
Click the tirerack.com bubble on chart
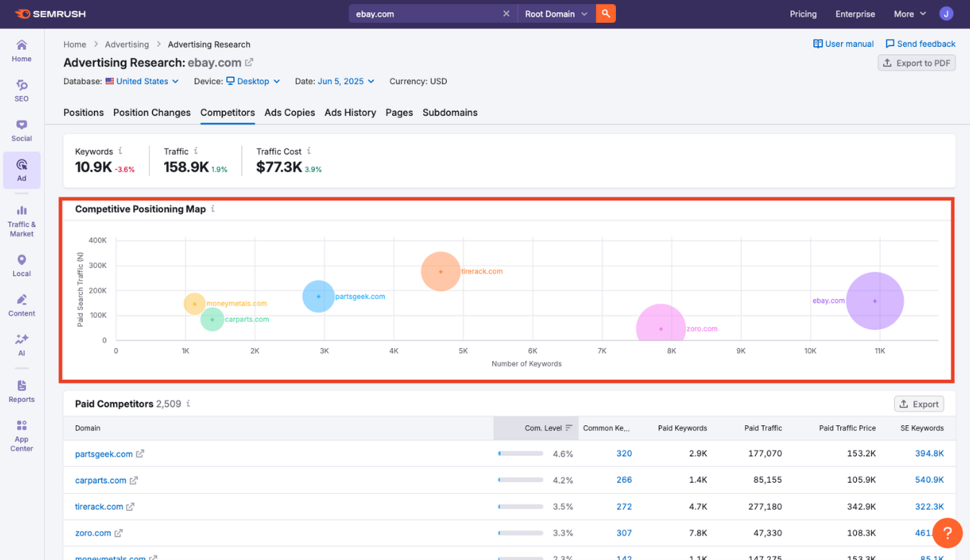click(x=440, y=272)
